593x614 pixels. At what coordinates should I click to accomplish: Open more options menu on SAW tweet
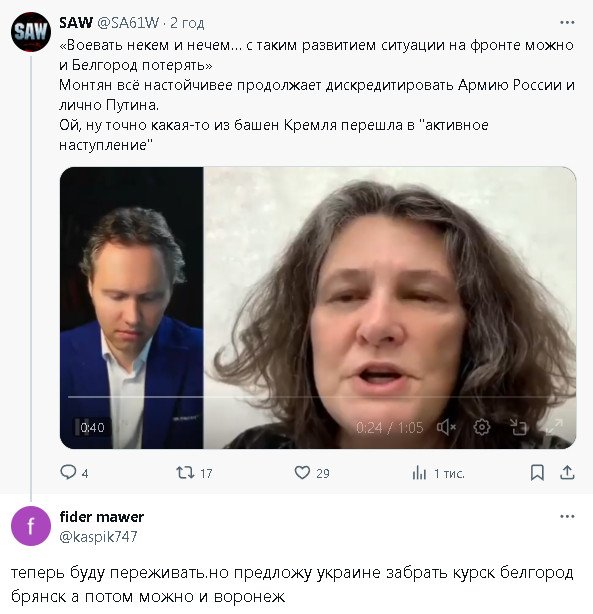point(567,23)
